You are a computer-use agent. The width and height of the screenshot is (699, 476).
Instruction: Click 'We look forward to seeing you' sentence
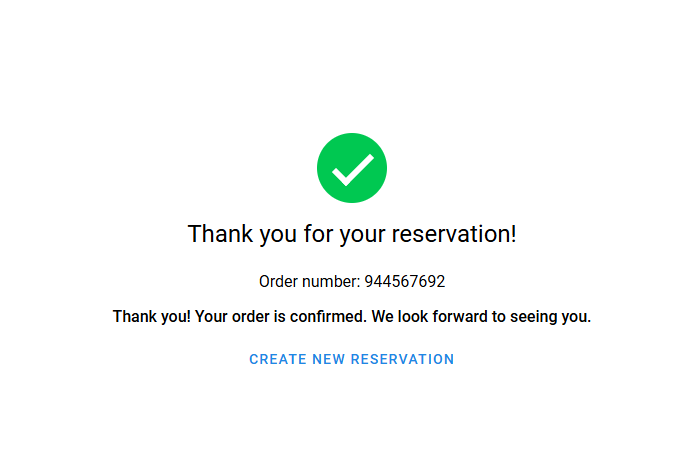tap(481, 317)
